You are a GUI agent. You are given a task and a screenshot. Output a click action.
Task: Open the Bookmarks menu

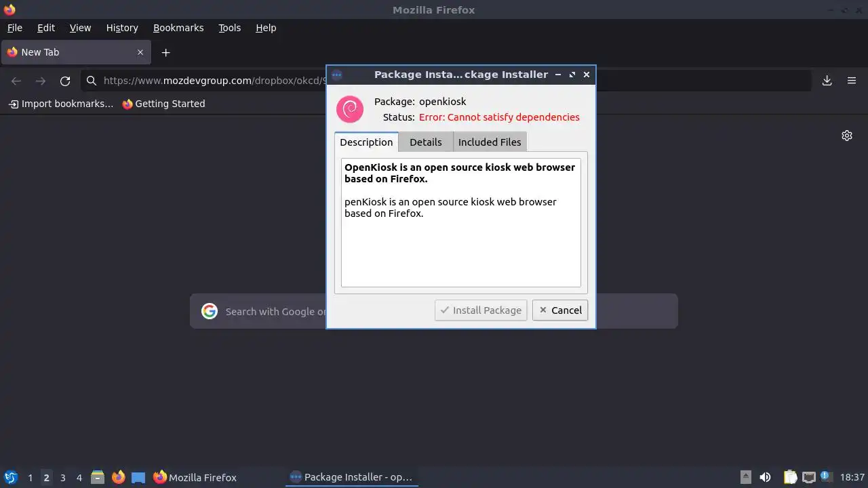click(178, 28)
